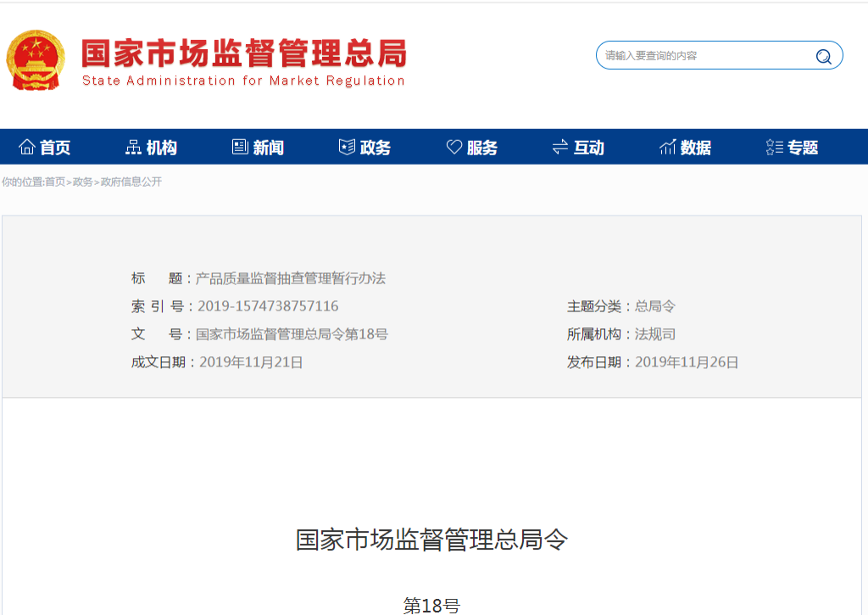This screenshot has width=868, height=615.
Task: Click the org-chart icon beside 机构
Action: 133,147
